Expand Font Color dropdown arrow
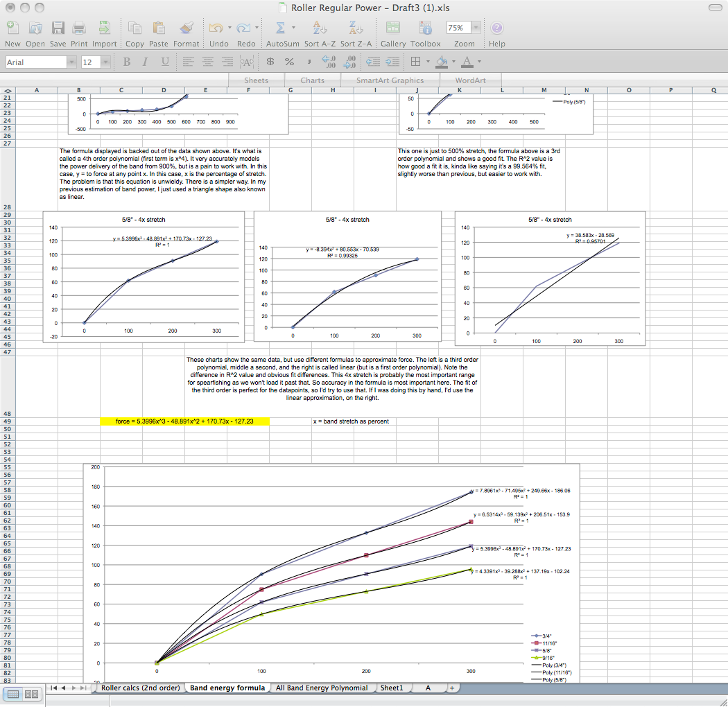The image size is (728, 707). click(479, 62)
